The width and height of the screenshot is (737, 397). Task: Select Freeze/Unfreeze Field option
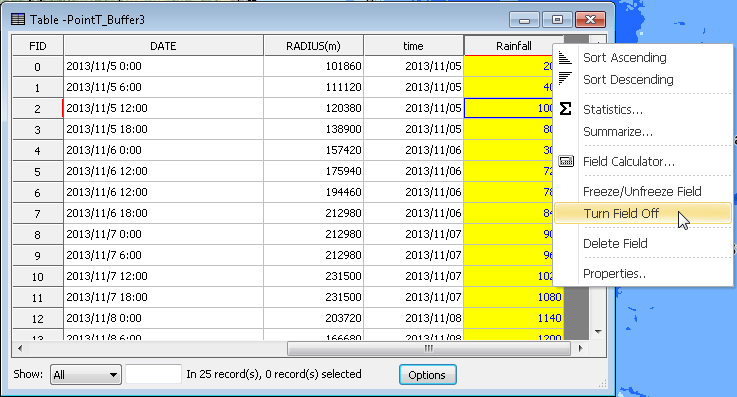642,191
